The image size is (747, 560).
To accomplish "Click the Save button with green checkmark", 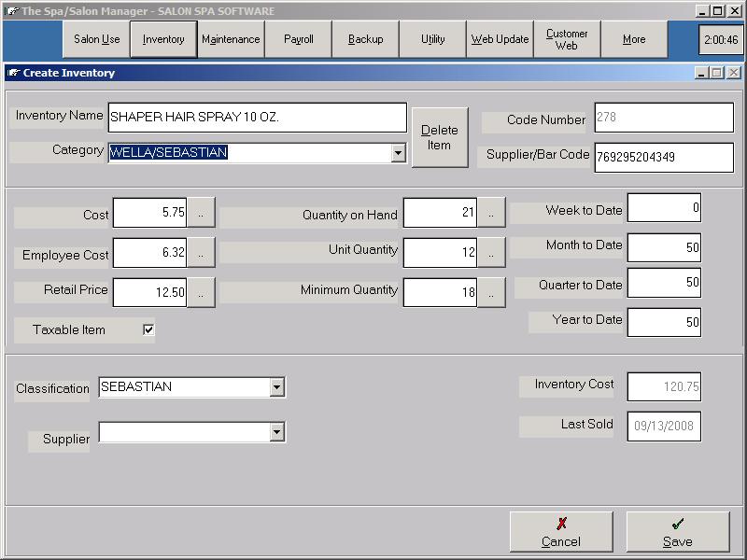I will (x=677, y=532).
